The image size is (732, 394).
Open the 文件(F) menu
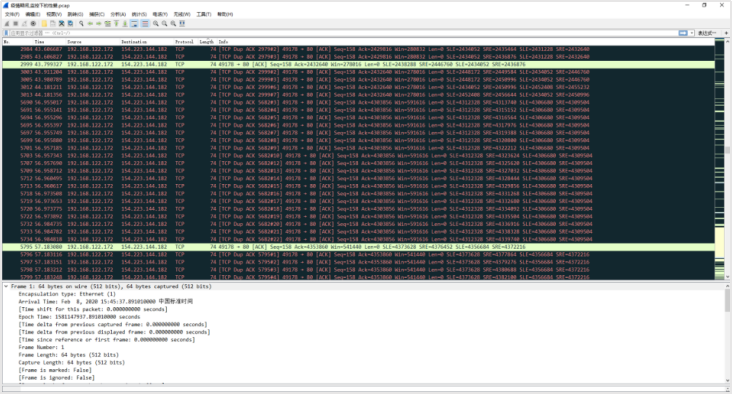point(12,14)
